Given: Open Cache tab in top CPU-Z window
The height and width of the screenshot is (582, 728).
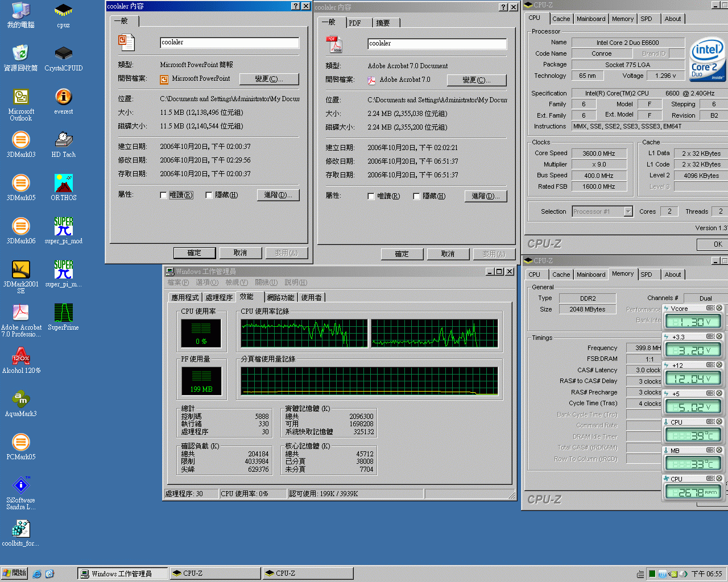Looking at the screenshot, I should pos(561,19).
